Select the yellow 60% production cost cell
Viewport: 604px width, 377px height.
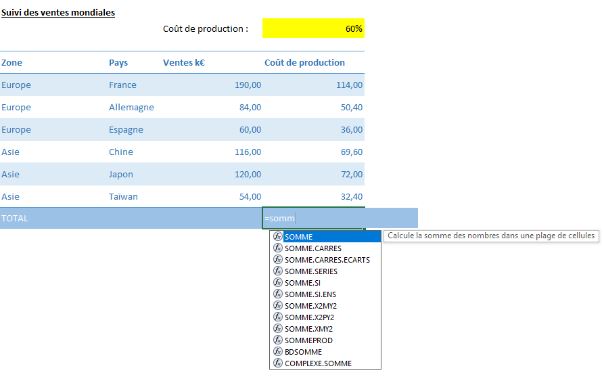[313, 28]
